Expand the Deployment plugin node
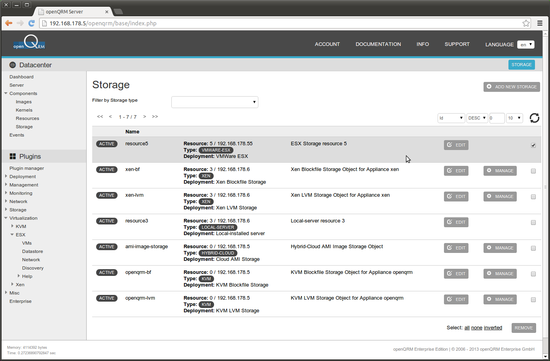The width and height of the screenshot is (550, 361). [x=6, y=176]
